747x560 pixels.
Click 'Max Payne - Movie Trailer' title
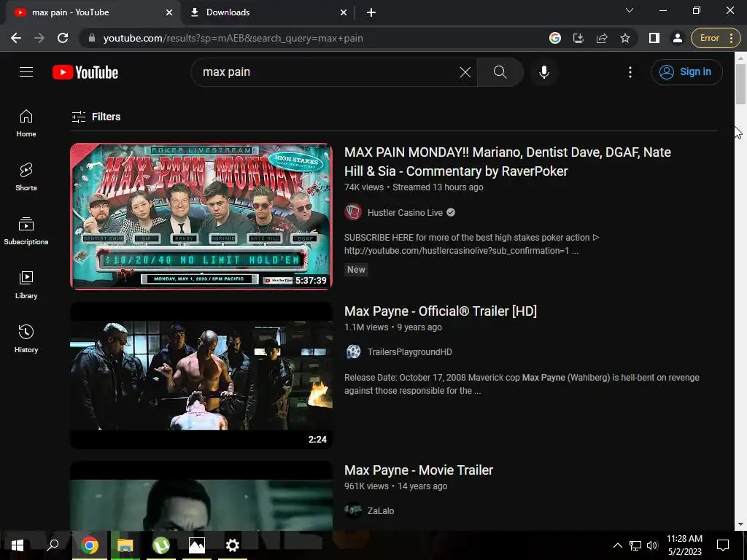tap(418, 470)
